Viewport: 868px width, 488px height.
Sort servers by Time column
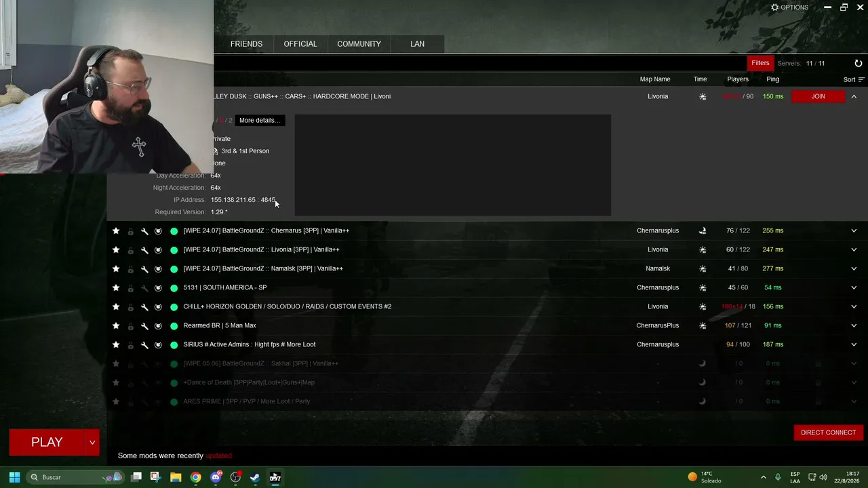pyautogui.click(x=700, y=79)
